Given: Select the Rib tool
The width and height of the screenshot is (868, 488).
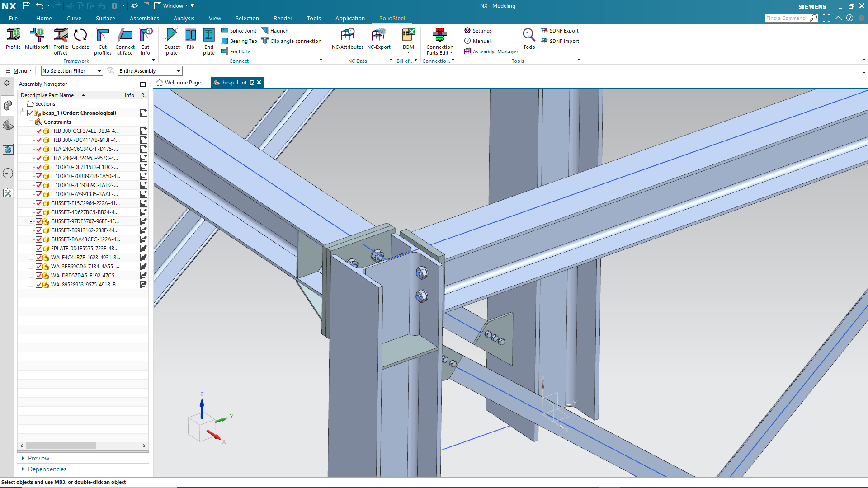Looking at the screenshot, I should [x=190, y=41].
